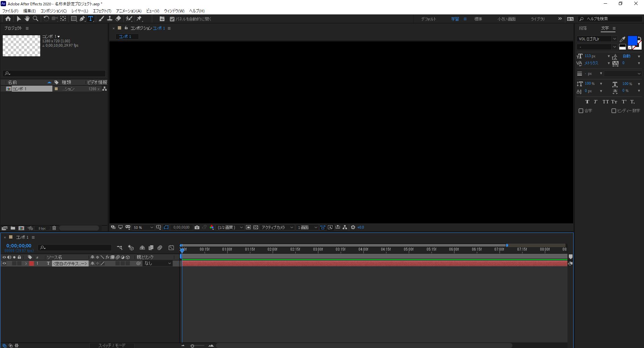Open the レイヤー(L) menu
Image resolution: width=644 pixels, height=348 pixels.
[80, 11]
